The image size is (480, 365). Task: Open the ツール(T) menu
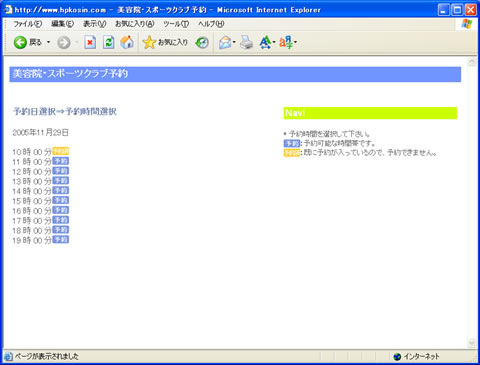click(176, 24)
